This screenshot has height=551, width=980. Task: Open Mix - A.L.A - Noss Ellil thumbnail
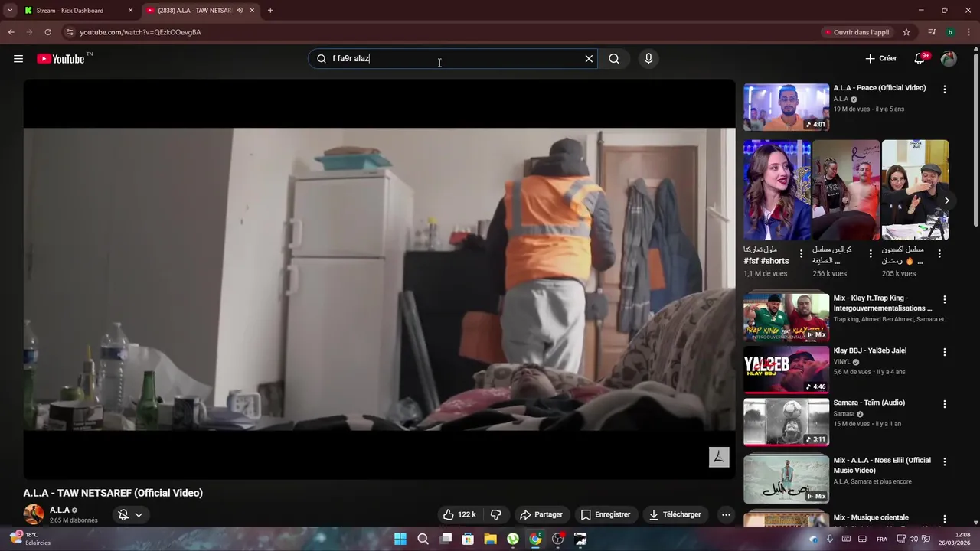786,479
